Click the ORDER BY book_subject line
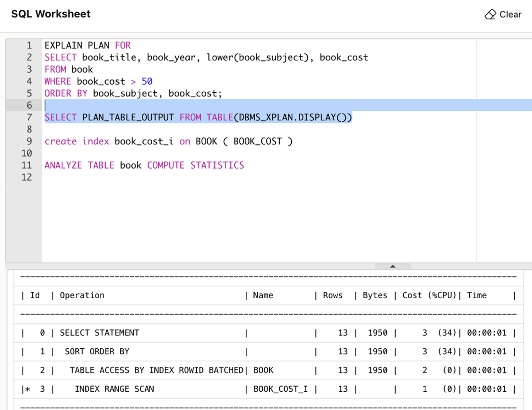 click(133, 93)
